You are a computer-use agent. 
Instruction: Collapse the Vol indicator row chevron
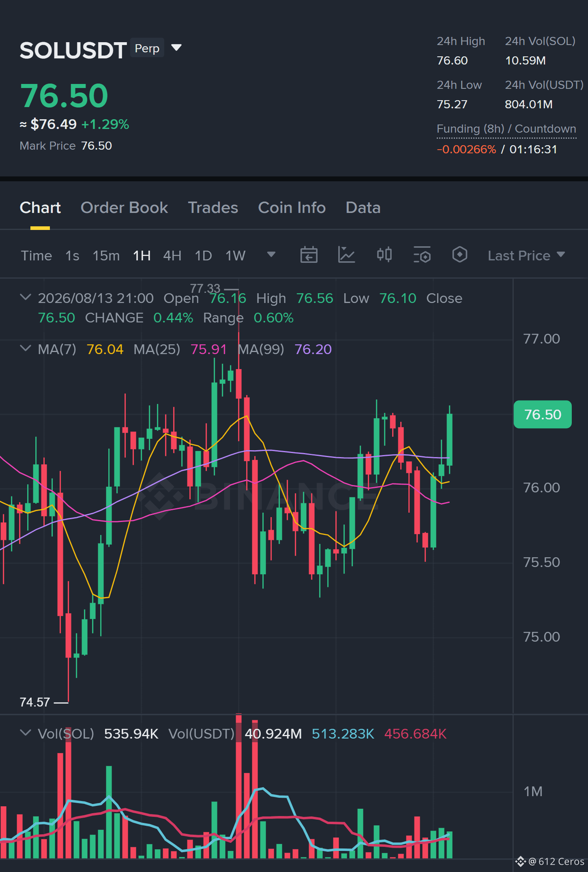26,733
